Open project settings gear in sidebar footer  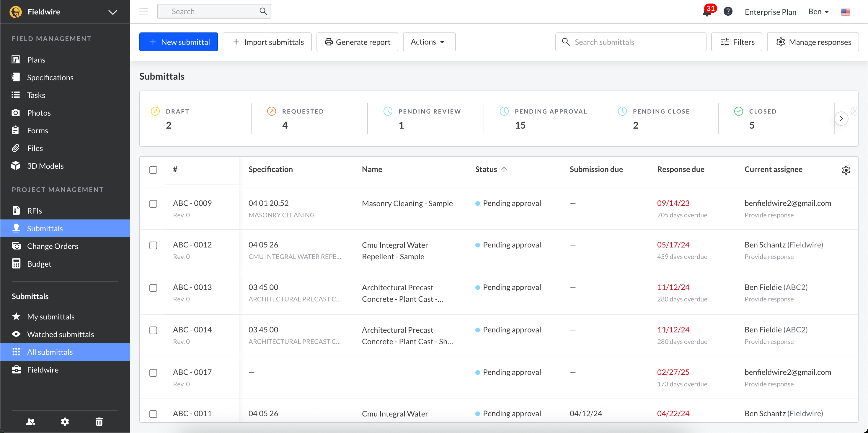click(x=65, y=421)
